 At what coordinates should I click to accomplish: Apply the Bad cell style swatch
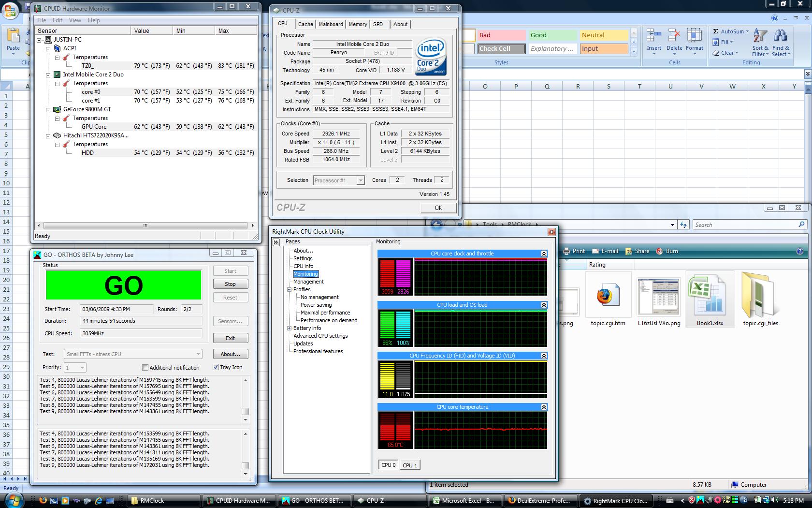(501, 35)
